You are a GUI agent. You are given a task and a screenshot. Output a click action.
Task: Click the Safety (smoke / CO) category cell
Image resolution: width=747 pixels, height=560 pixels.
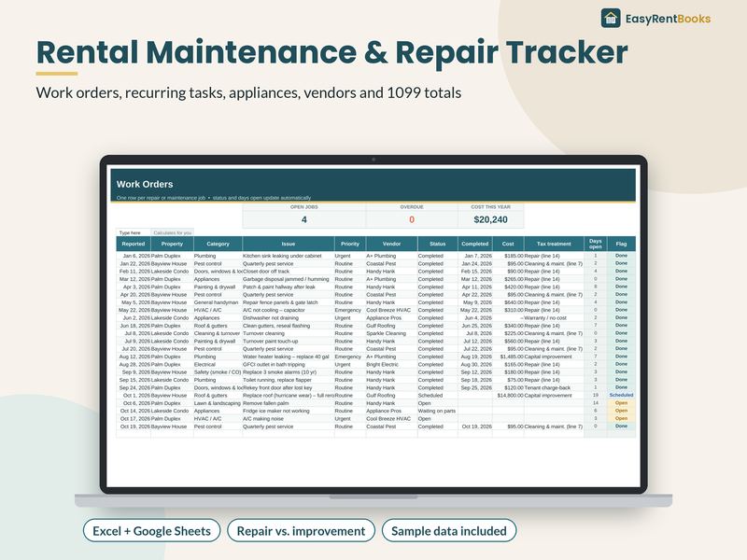click(x=218, y=372)
